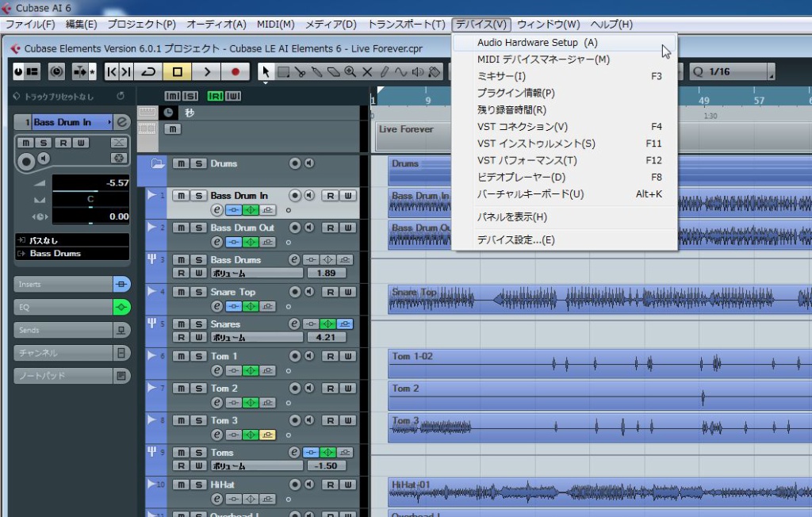This screenshot has width=812, height=517.
Task: Select the Glue tool
Action: (316, 72)
